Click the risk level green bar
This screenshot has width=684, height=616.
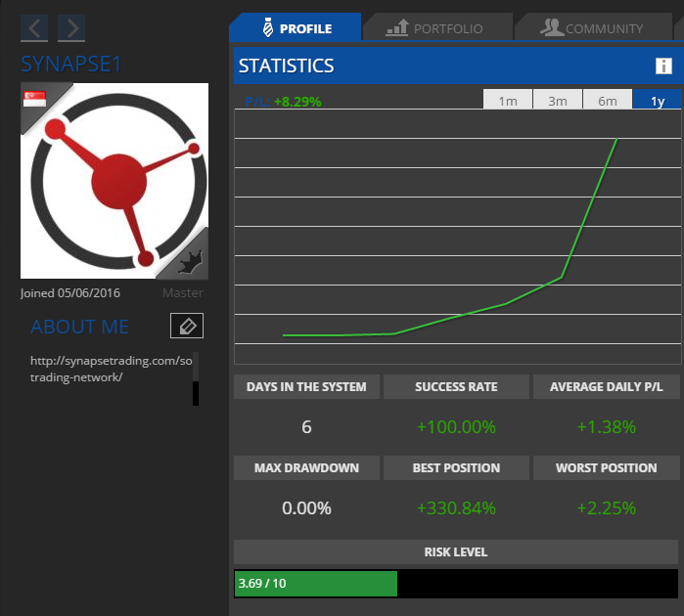315,584
